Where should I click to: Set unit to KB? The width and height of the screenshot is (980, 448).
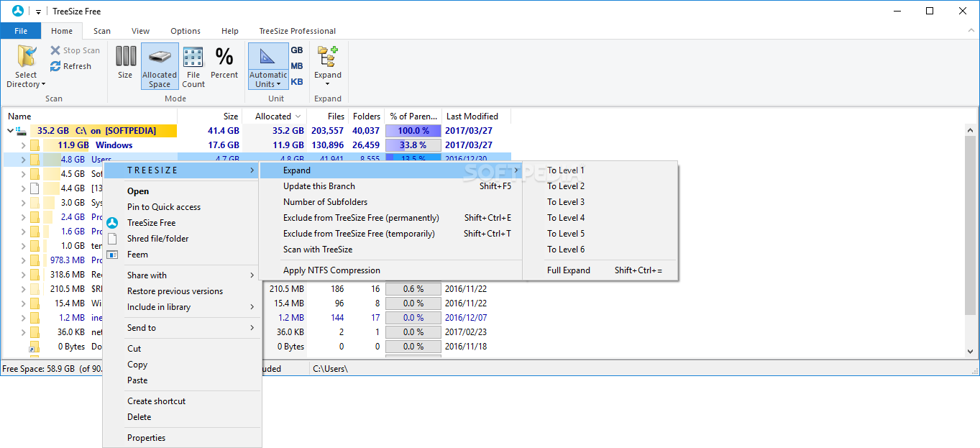click(297, 82)
